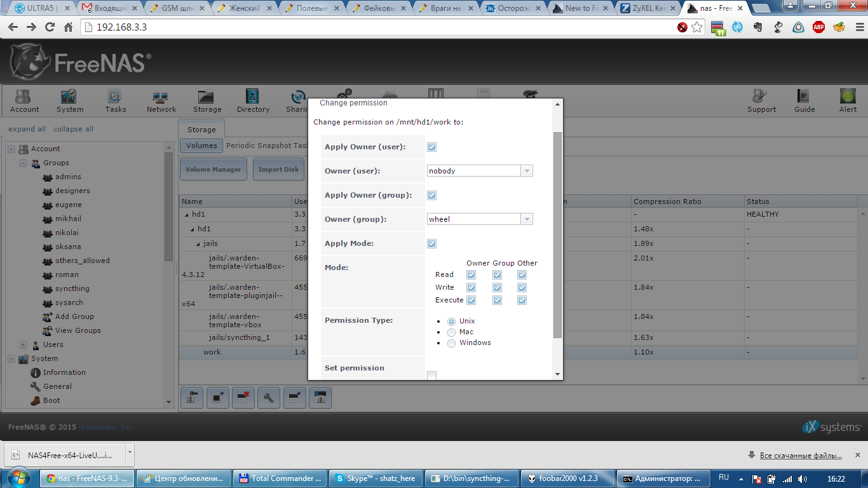Image resolution: width=868 pixels, height=488 pixels.
Task: Click the orange box extension icon
Action: click(839, 27)
